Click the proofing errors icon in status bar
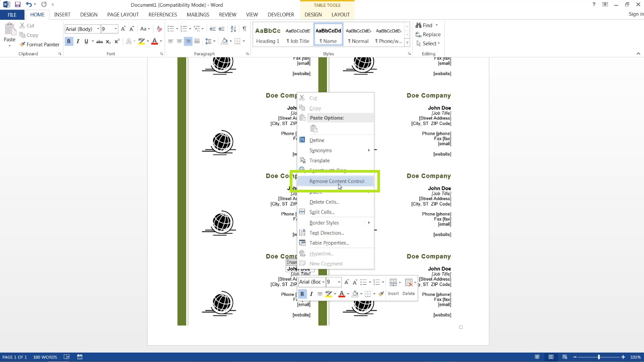 click(67, 357)
